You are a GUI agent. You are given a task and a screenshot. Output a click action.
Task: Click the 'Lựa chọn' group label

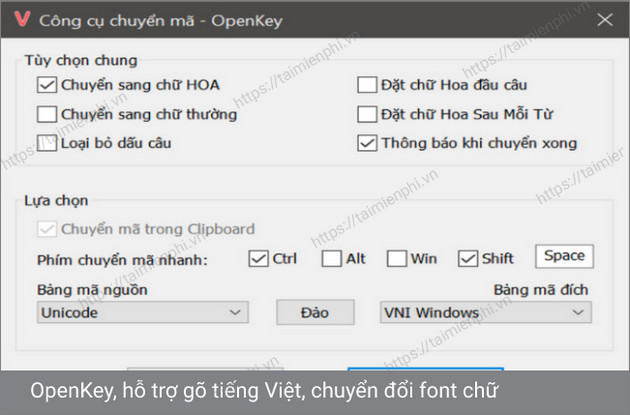pyautogui.click(x=56, y=200)
